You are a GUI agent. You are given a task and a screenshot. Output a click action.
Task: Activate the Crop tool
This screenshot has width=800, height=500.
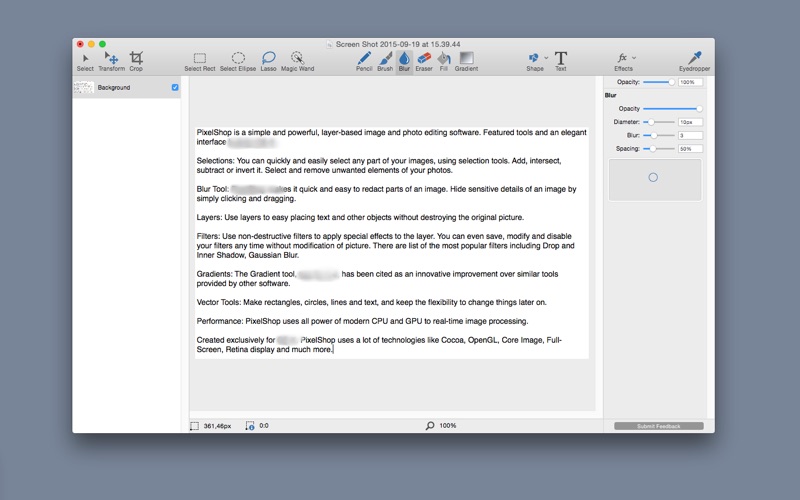[x=136, y=62]
